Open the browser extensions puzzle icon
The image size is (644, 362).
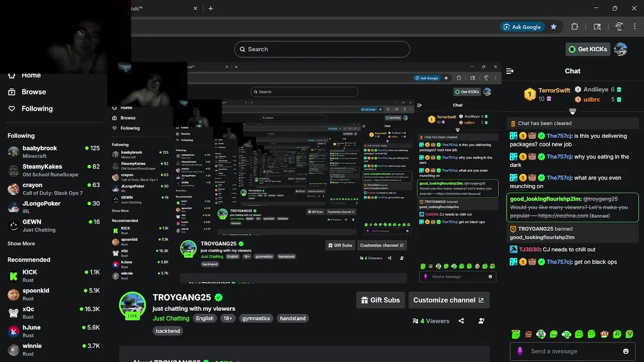(x=575, y=27)
